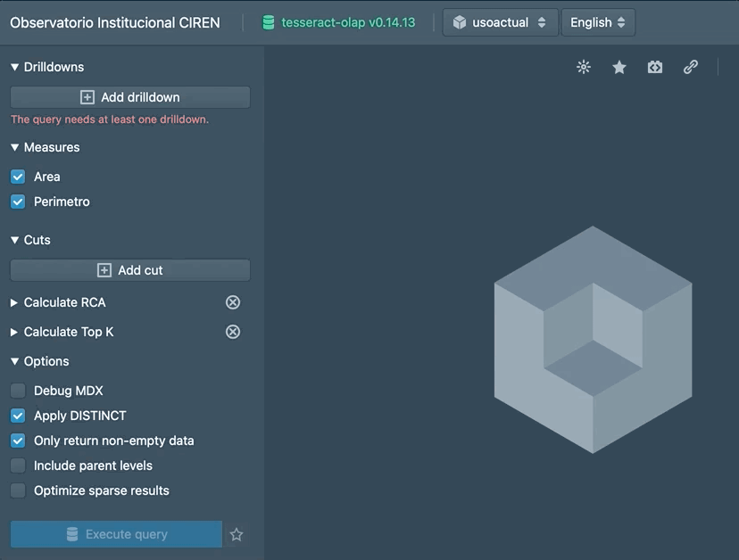
Task: Click the green database server icon
Action: [x=268, y=22]
